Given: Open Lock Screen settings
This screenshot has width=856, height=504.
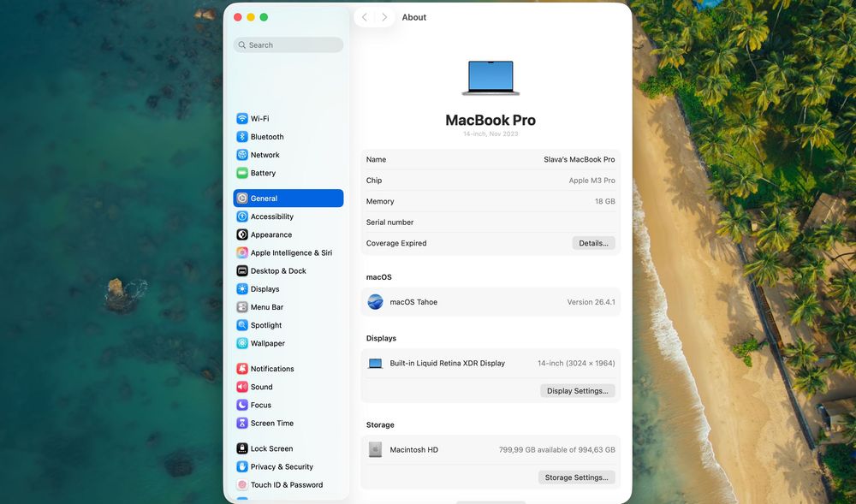Looking at the screenshot, I should [288, 448].
